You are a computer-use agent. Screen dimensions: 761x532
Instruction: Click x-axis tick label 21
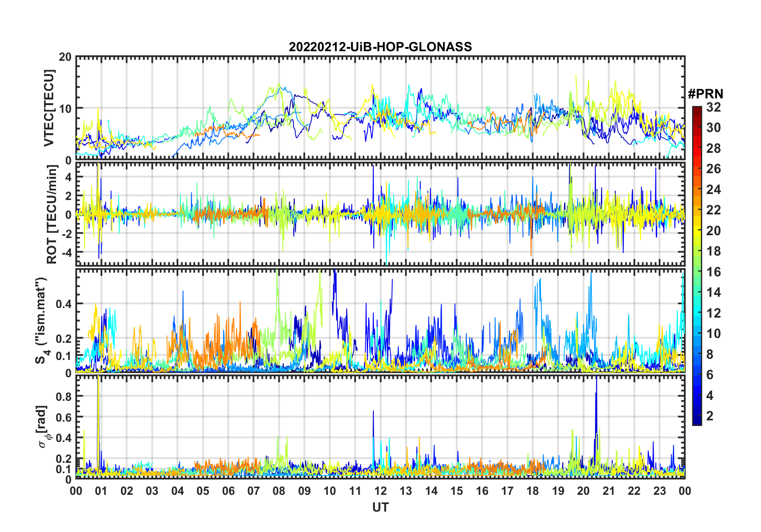[x=609, y=491]
